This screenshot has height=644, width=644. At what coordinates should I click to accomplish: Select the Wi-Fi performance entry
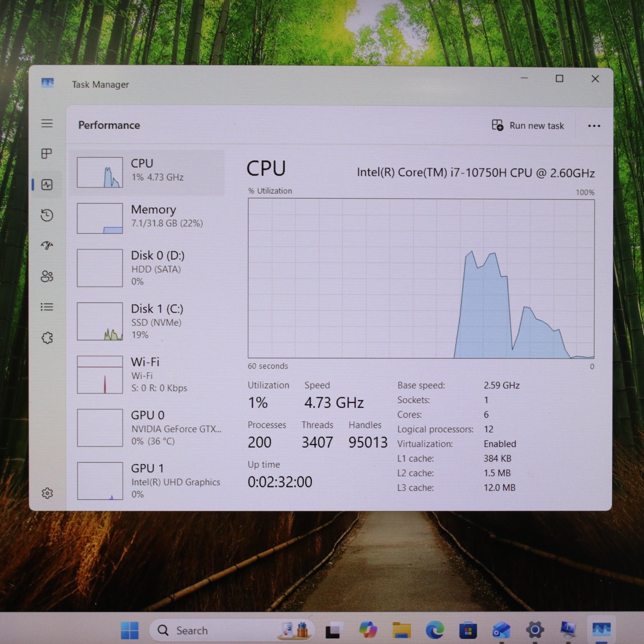(147, 374)
